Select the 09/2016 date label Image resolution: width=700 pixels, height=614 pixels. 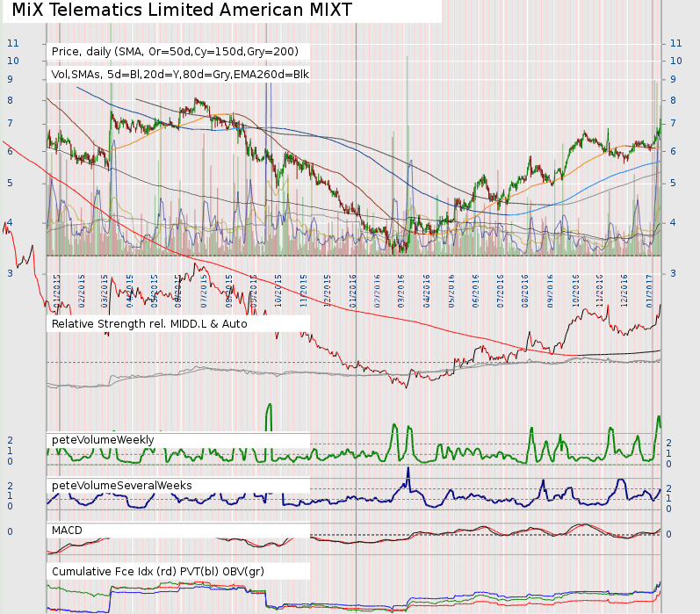click(551, 291)
